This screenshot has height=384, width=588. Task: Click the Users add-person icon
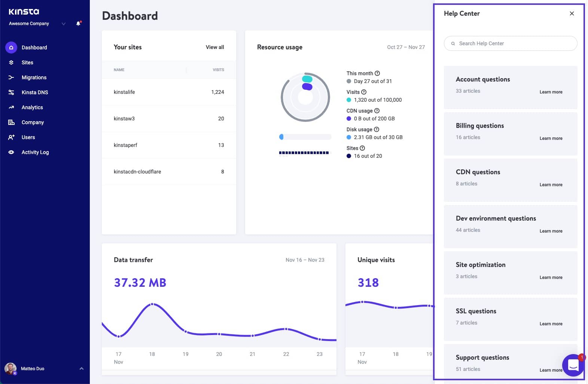coord(11,137)
